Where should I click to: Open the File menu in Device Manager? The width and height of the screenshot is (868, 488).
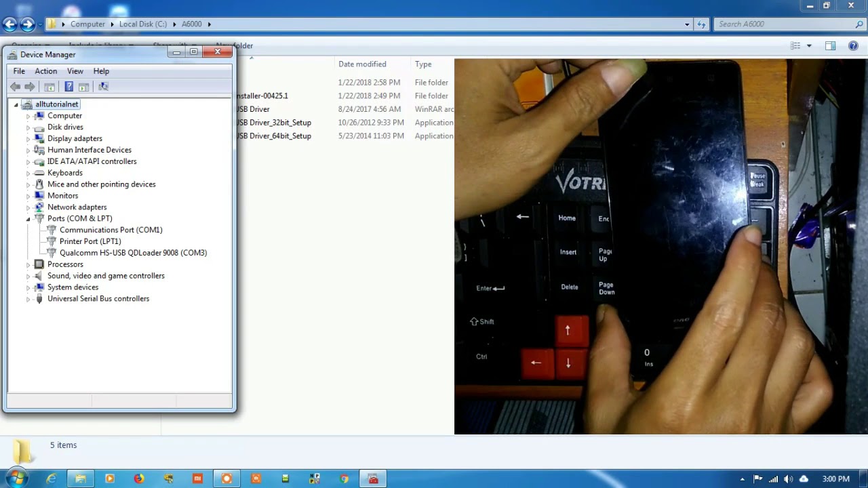pos(19,71)
